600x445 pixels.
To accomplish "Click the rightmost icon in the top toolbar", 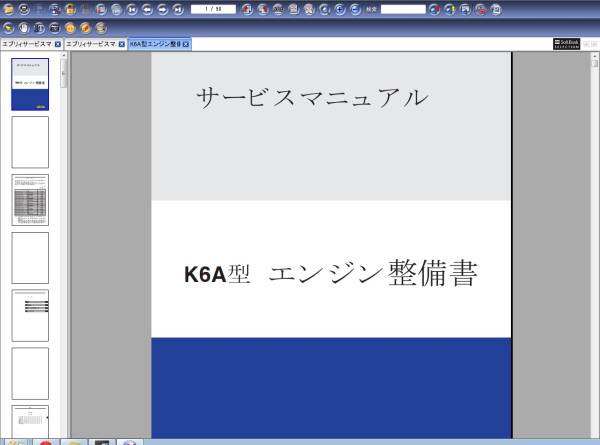I will point(496,9).
